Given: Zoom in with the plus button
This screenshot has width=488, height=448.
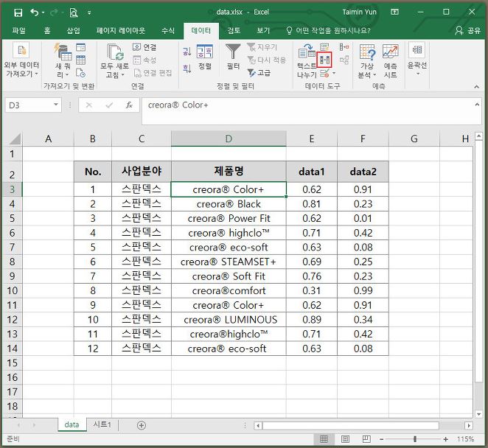Looking at the screenshot, I should click(x=446, y=439).
